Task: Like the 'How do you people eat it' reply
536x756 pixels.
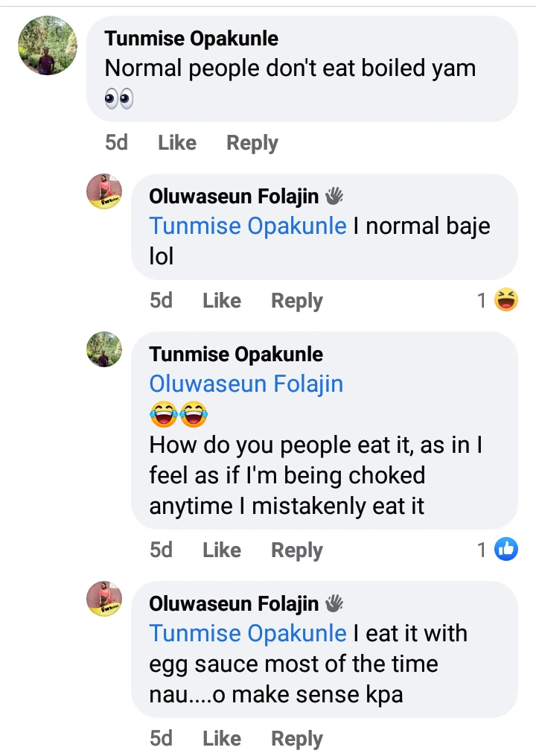Action: [x=222, y=550]
